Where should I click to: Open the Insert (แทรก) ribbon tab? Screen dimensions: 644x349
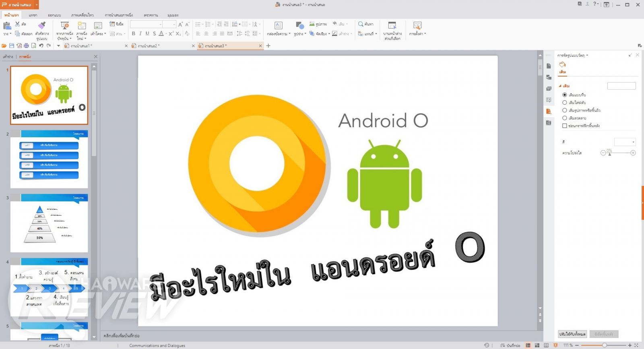(33, 15)
